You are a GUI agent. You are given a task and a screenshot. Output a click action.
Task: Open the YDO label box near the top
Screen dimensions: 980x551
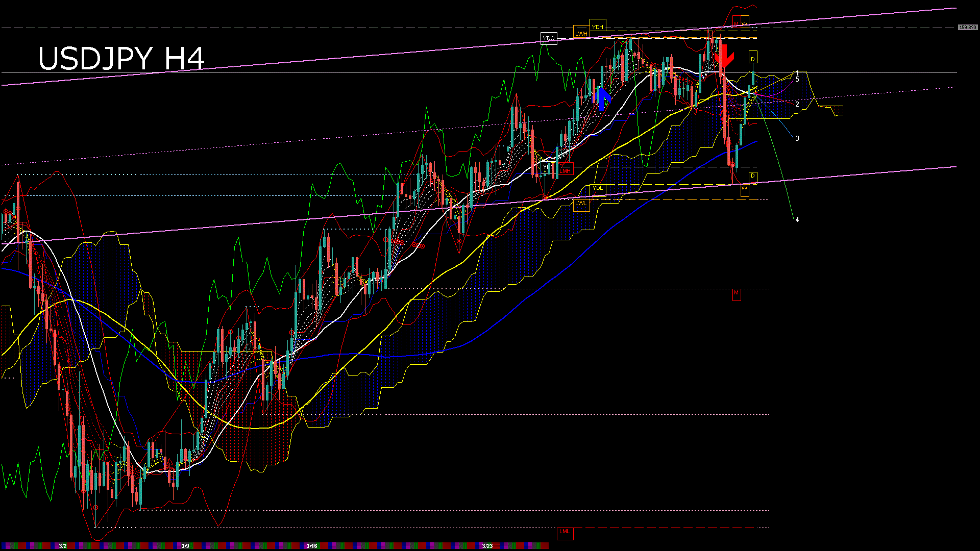click(549, 38)
